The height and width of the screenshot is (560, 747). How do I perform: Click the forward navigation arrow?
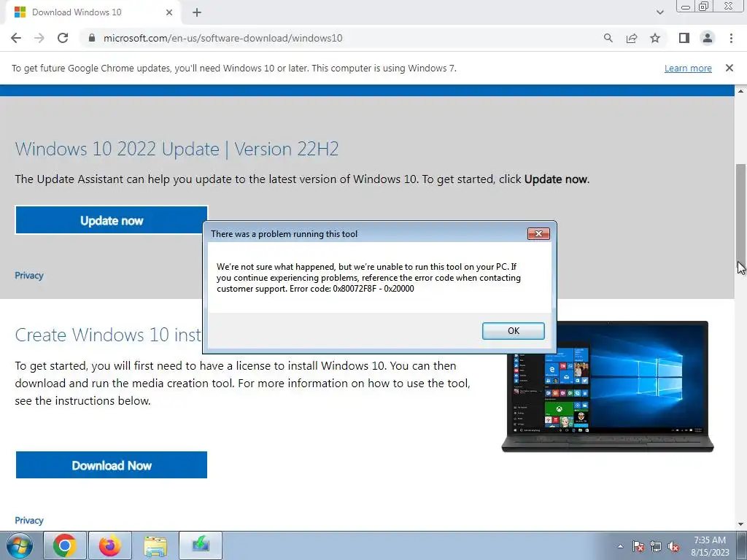pos(39,38)
